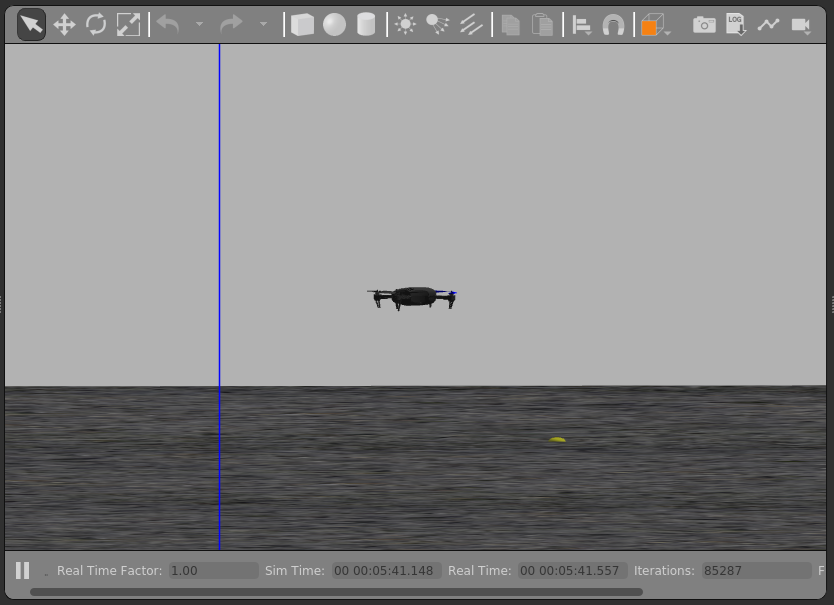Insert a box shape
Viewport: 834px width, 605px height.
pyautogui.click(x=302, y=25)
